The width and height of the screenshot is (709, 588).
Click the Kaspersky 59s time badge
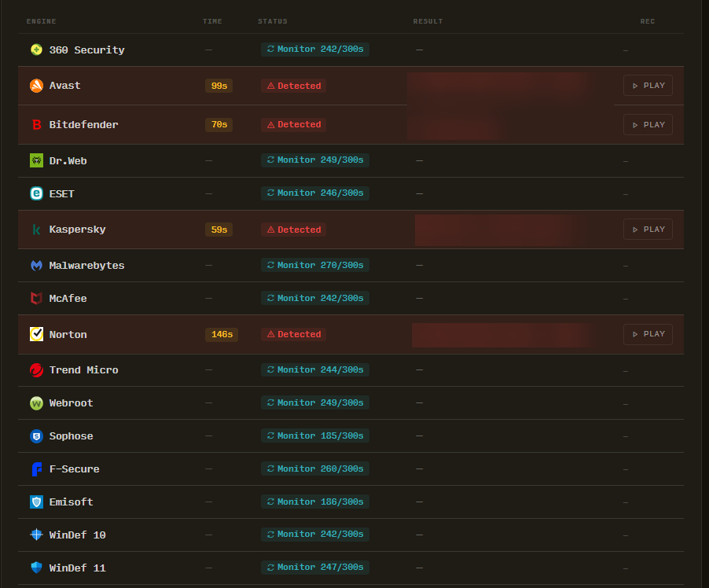point(219,230)
